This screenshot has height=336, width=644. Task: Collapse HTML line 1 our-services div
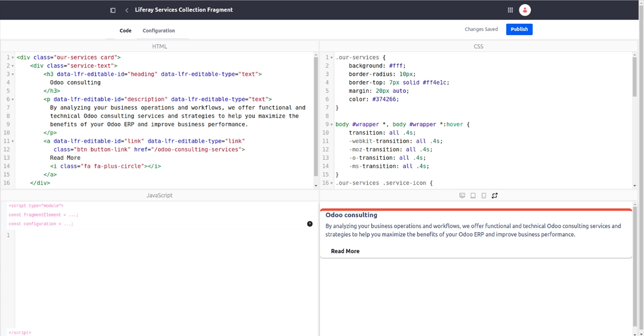[13, 57]
